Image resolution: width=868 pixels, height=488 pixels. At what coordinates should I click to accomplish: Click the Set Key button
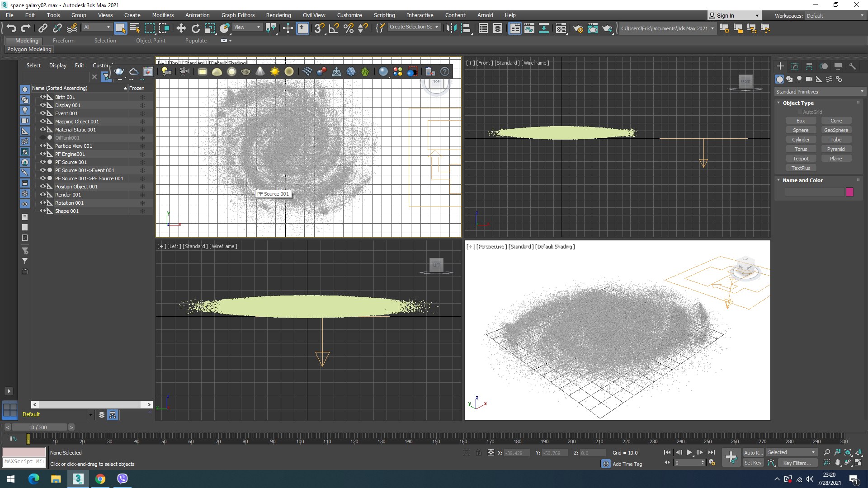(x=753, y=463)
